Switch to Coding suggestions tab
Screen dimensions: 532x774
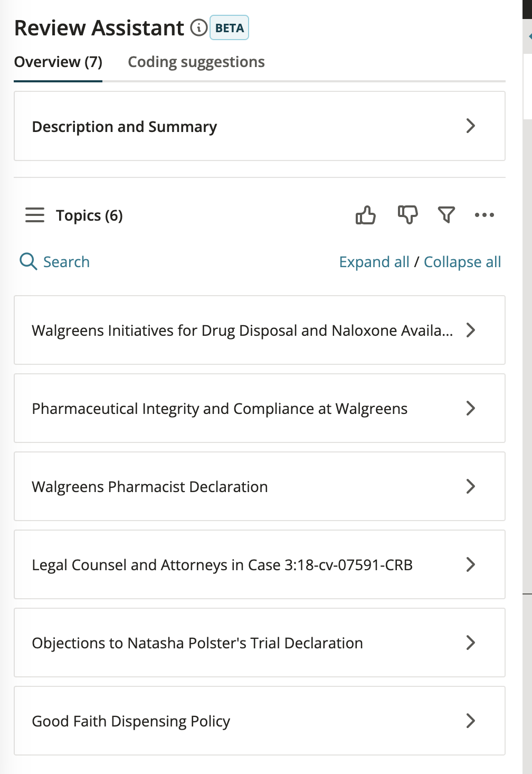196,62
